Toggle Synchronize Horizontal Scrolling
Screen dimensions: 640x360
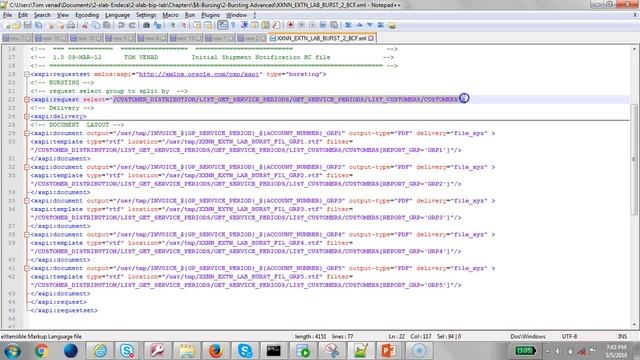coord(208,25)
